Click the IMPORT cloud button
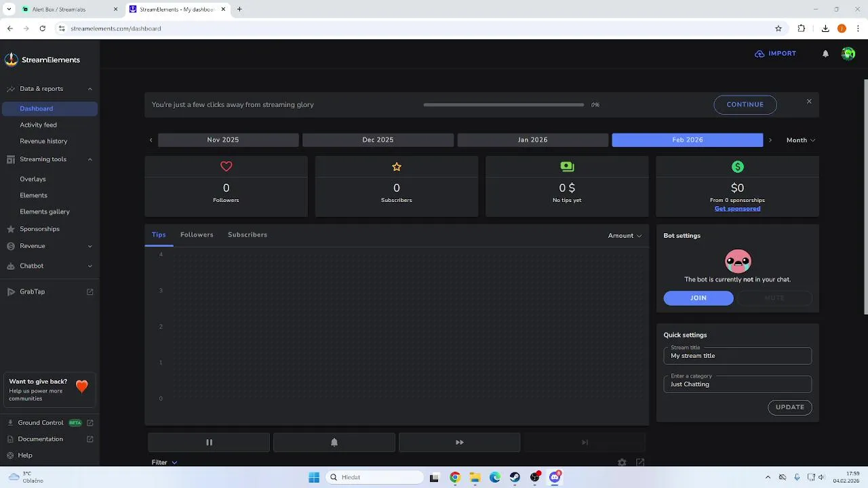Viewport: 868px width, 488px height. click(x=775, y=54)
